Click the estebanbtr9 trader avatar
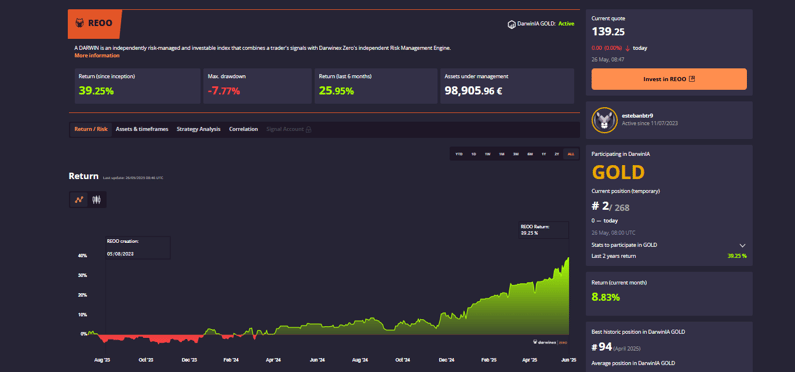Screen dimensions: 795x372 click(x=604, y=120)
